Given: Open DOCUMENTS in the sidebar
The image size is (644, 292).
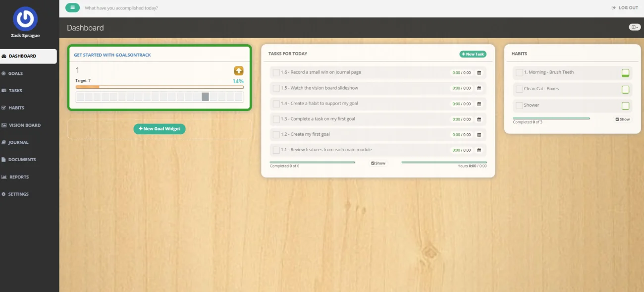Looking at the screenshot, I should pos(28,160).
